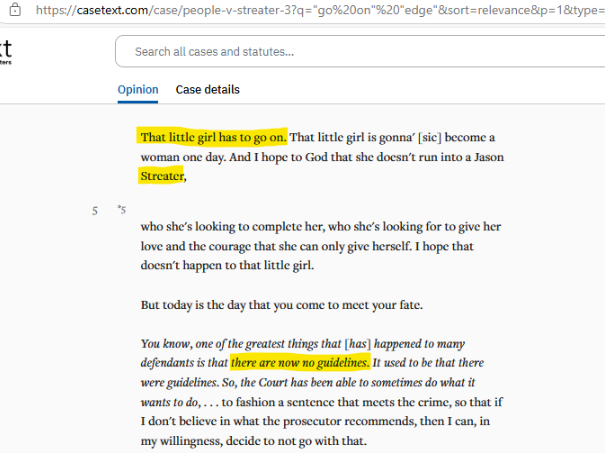Click the sentence 'But today is the day that you come to meet your fate.'

(x=282, y=305)
